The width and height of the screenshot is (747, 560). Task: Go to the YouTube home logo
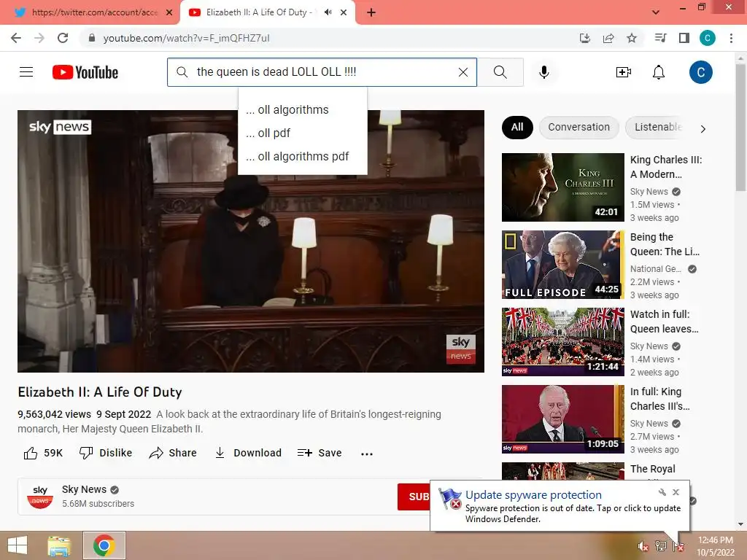point(85,72)
